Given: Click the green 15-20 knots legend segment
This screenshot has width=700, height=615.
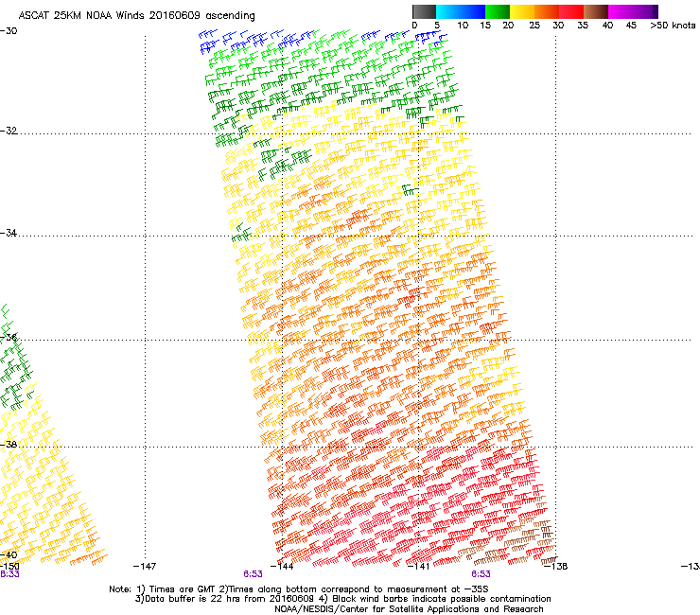Looking at the screenshot, I should 498,11.
